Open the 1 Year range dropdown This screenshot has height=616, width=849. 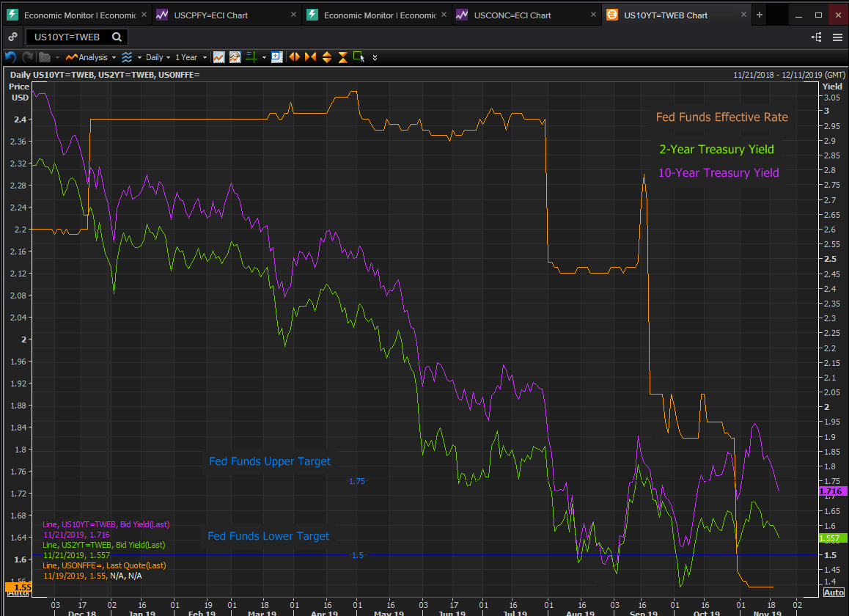click(191, 57)
